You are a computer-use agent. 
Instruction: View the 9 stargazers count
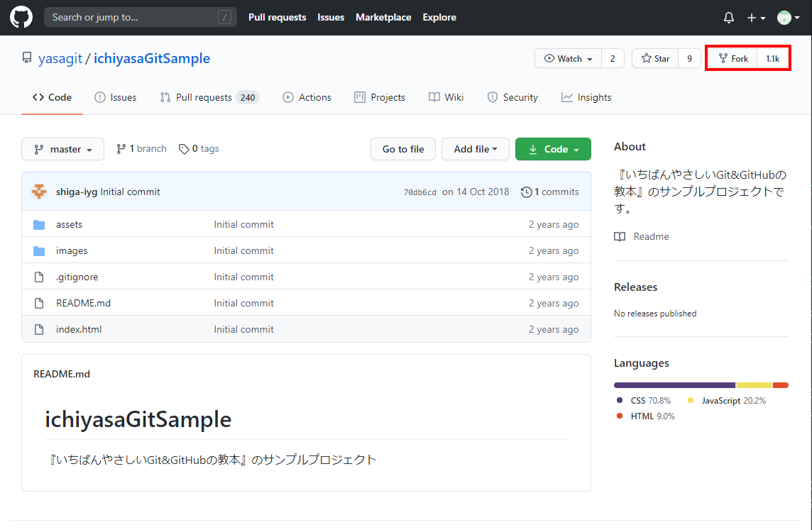point(689,58)
